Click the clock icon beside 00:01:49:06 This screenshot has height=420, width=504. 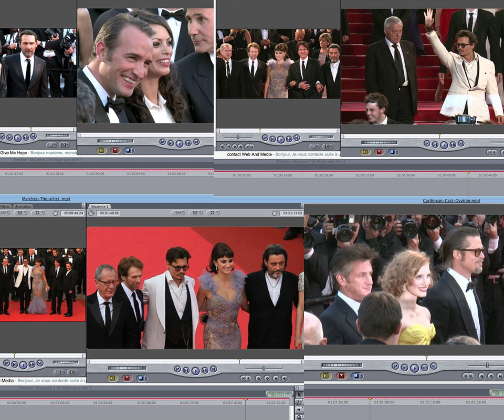pyautogui.click(x=91, y=213)
